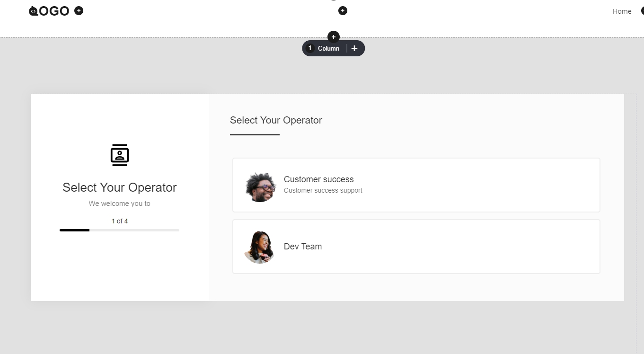
Task: Choose the Dev Team operator card
Action: click(x=416, y=247)
